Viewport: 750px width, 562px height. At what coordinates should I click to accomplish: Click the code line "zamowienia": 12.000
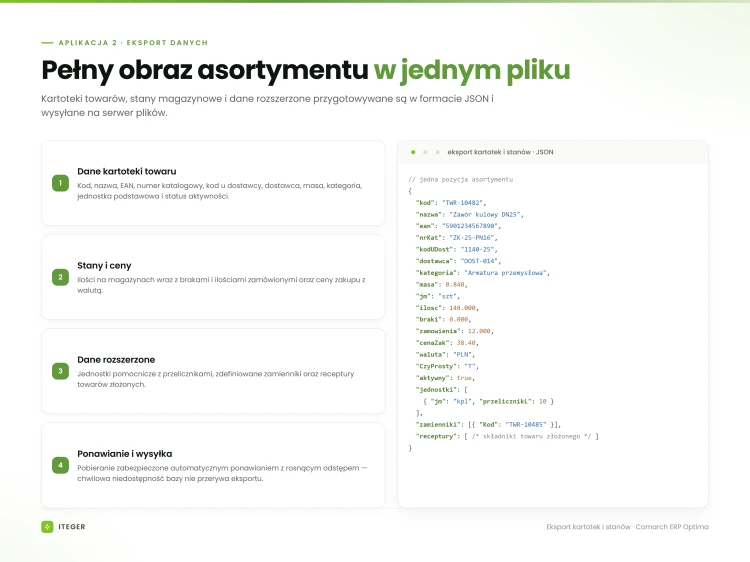click(454, 331)
